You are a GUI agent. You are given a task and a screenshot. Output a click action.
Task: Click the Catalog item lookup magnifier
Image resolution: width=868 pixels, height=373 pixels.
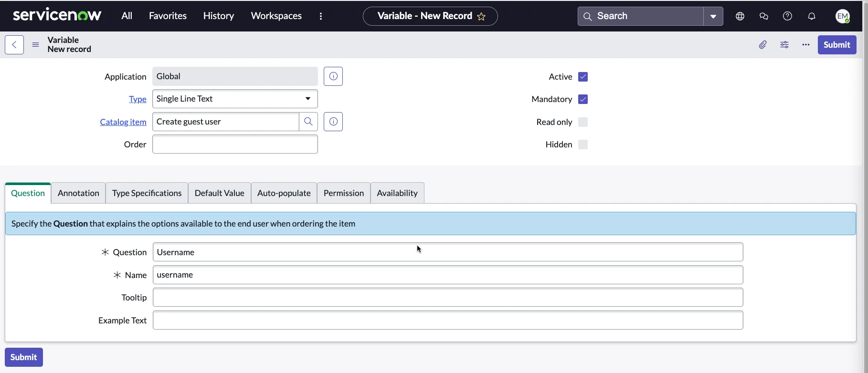(308, 122)
